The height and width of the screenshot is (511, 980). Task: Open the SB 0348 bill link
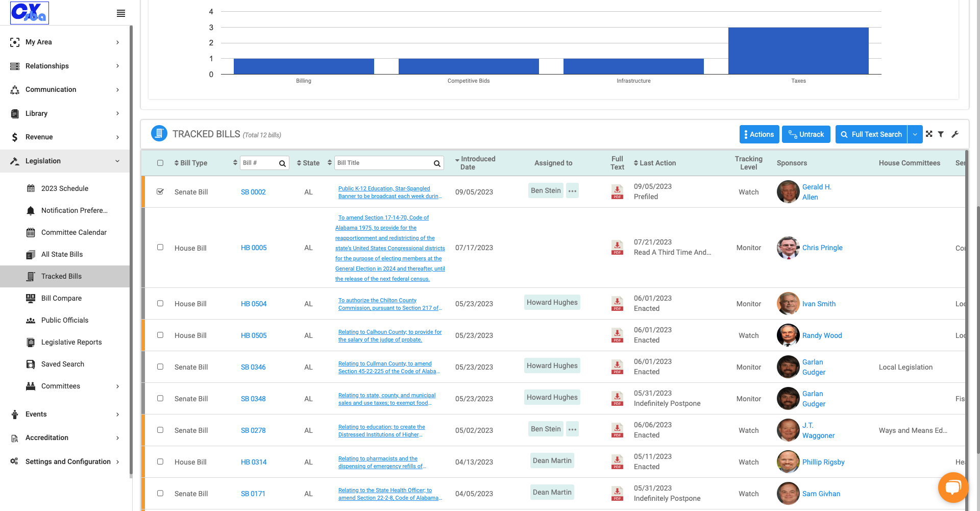(253, 399)
